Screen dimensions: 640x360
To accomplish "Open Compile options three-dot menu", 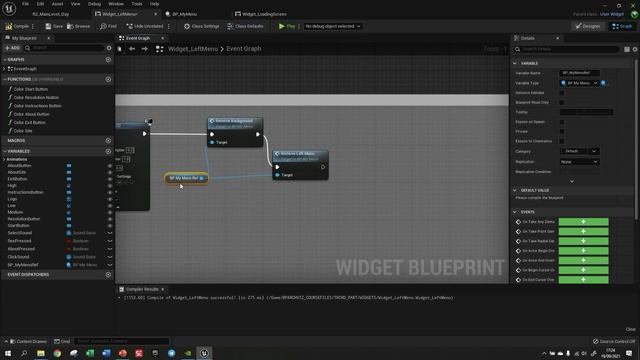I will tap(33, 26).
